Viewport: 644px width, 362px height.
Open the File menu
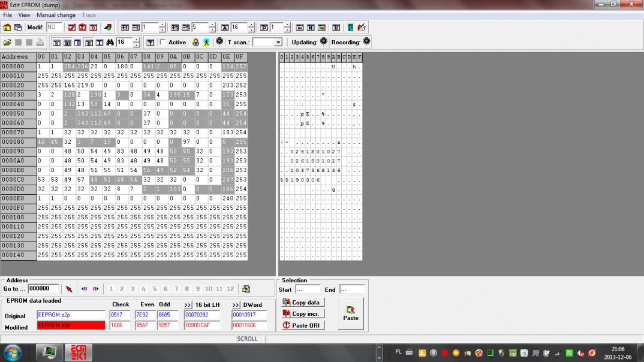coord(8,15)
